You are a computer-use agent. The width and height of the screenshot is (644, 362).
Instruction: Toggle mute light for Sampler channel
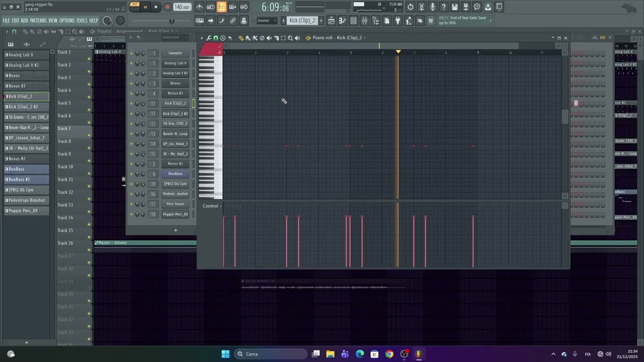(x=132, y=53)
